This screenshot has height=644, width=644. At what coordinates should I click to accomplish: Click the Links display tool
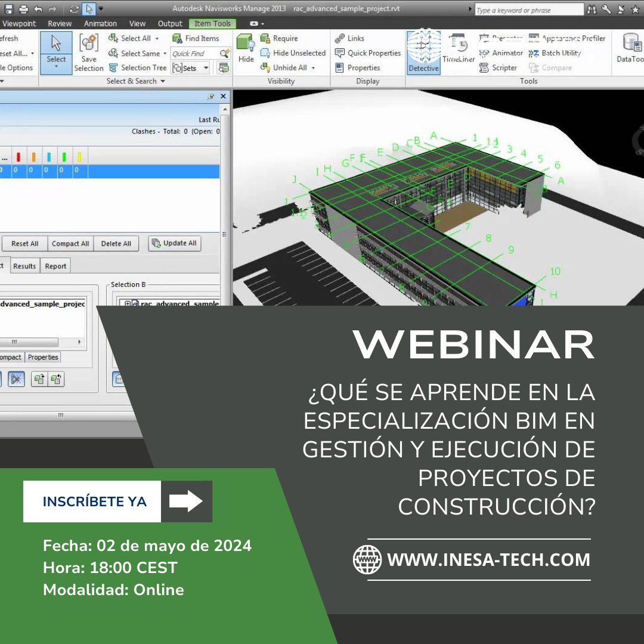point(349,38)
